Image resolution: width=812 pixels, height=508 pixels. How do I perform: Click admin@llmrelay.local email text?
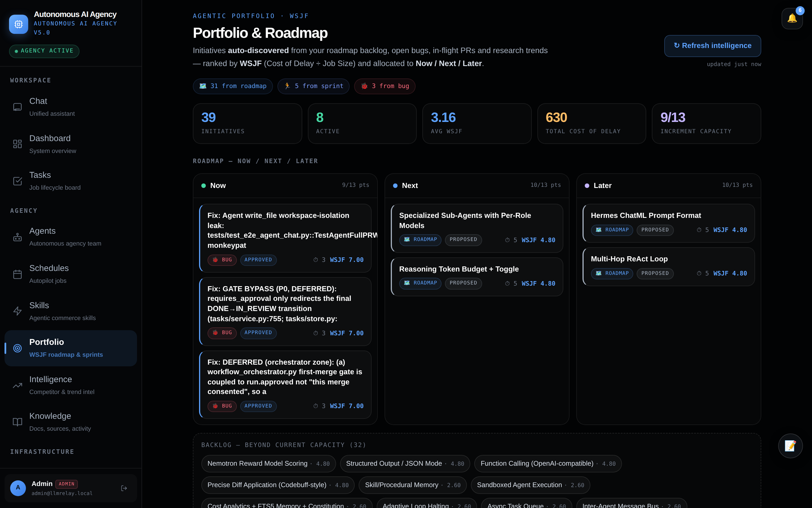[x=62, y=494]
